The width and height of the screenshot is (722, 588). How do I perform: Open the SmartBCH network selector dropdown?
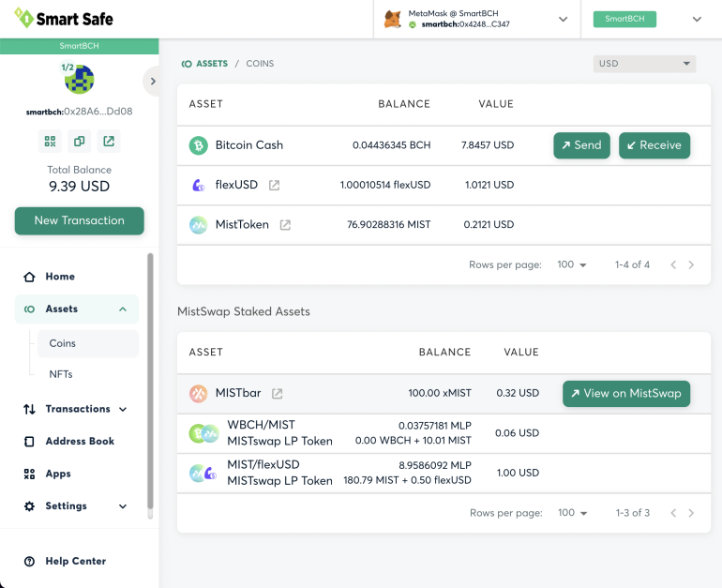click(x=697, y=19)
